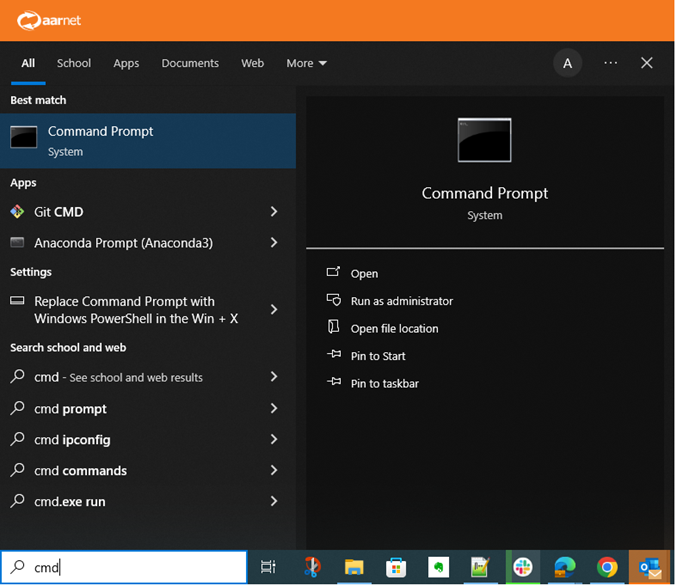Click the Open file location icon
The image size is (677, 586).
tap(333, 327)
